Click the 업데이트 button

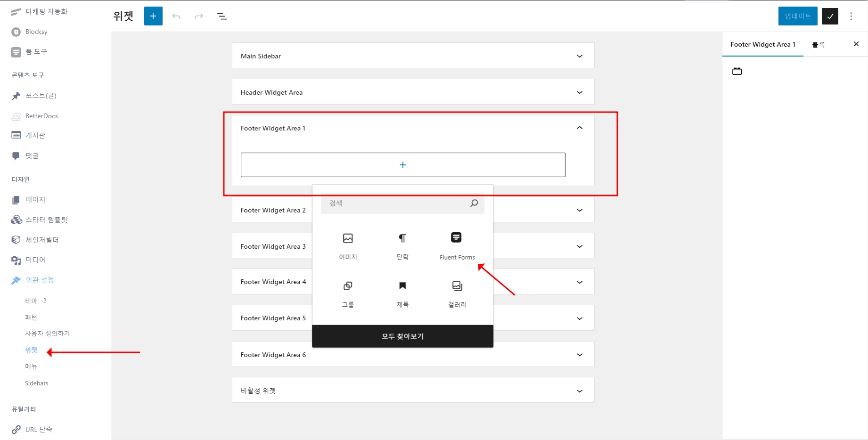pyautogui.click(x=798, y=16)
